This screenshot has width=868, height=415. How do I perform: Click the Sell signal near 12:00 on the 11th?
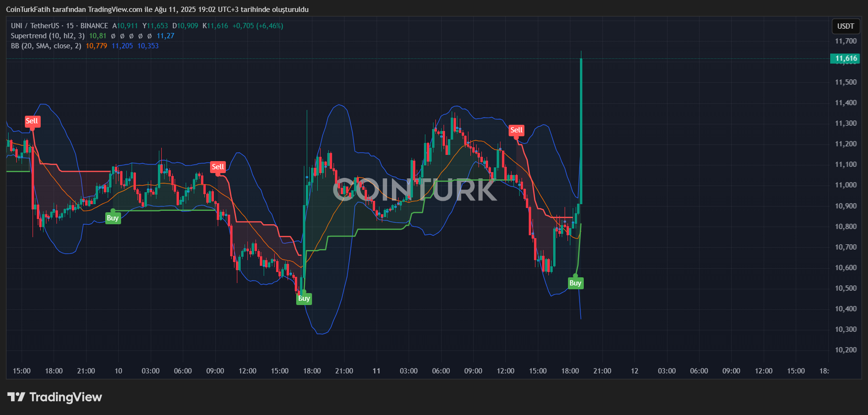tap(516, 130)
